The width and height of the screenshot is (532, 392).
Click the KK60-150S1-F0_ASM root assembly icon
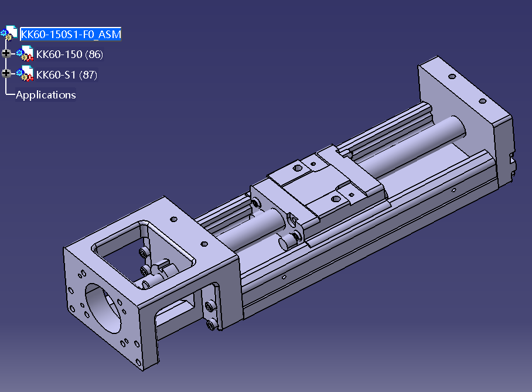10,34
